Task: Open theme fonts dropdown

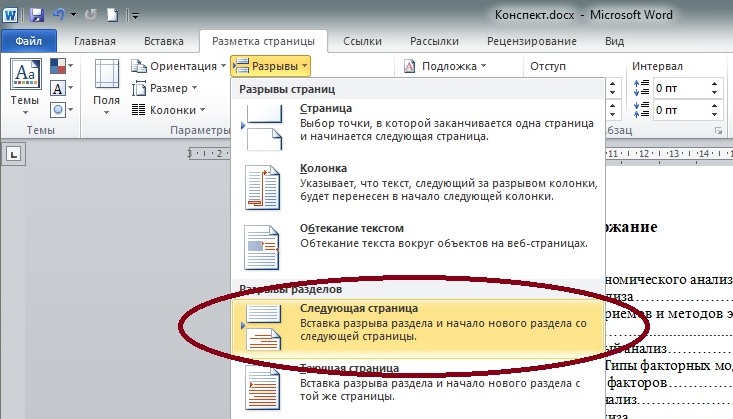Action: [61, 88]
